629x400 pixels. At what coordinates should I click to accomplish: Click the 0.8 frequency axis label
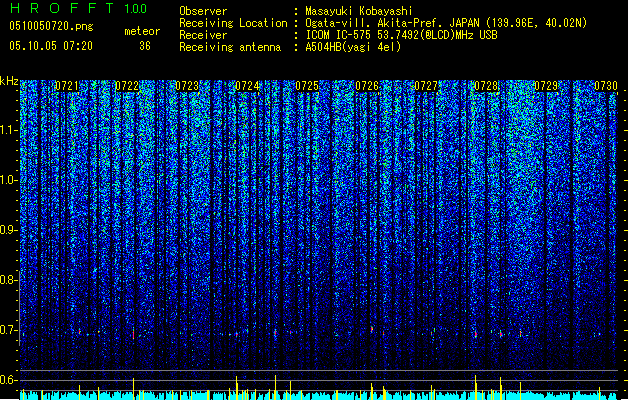(x=8, y=280)
